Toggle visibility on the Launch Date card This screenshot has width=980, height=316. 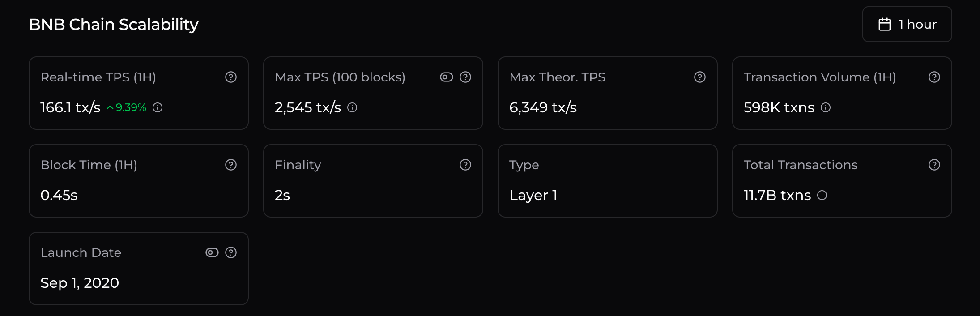[x=212, y=252]
